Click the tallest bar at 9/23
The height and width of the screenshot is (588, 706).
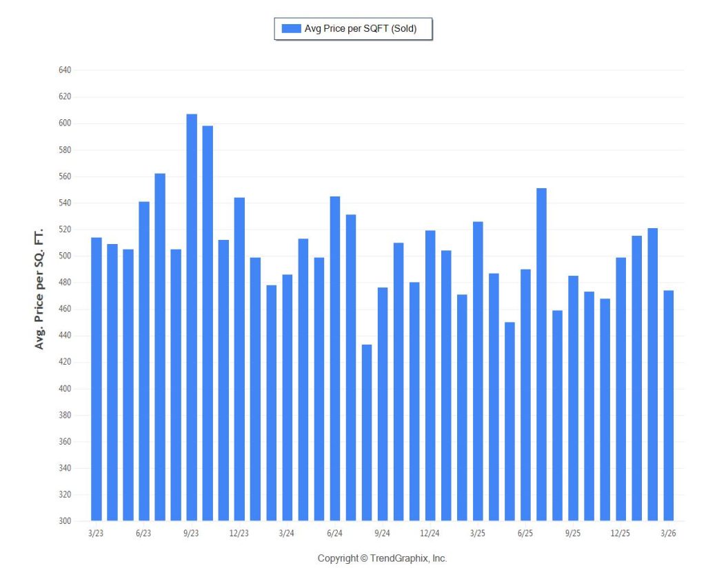pos(192,317)
